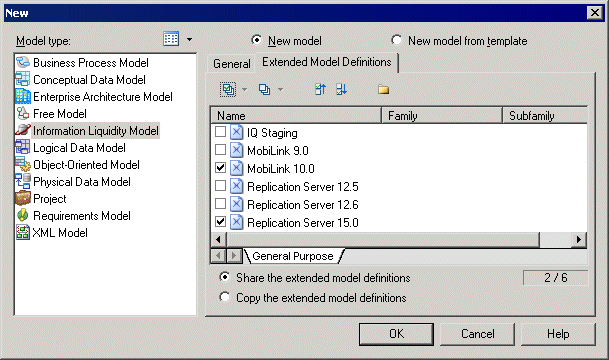Viewport: 609px width, 360px height.
Task: Switch to the General tab
Action: click(231, 64)
